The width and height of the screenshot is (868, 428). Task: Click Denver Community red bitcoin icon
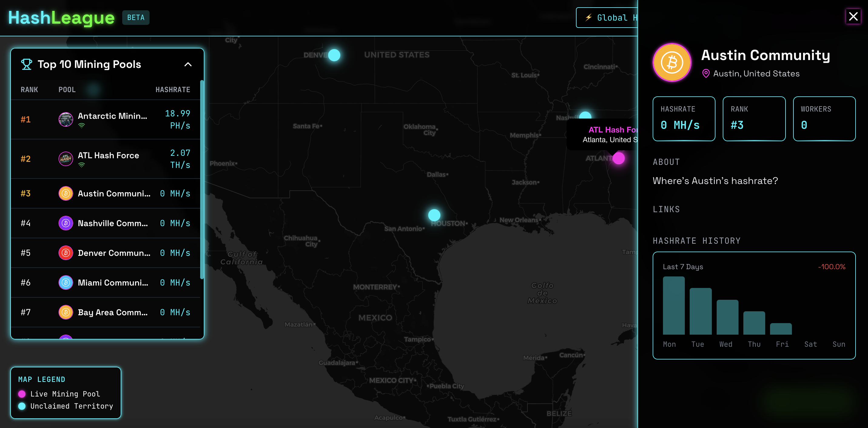pos(66,252)
